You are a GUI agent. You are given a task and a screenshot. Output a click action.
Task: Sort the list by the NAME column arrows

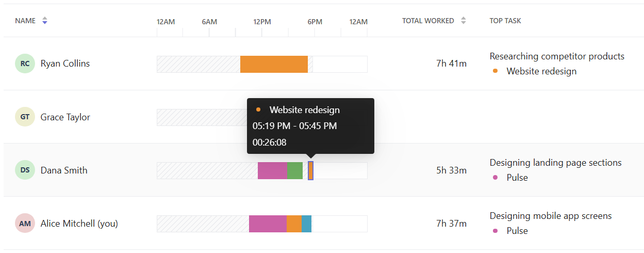pos(45,21)
